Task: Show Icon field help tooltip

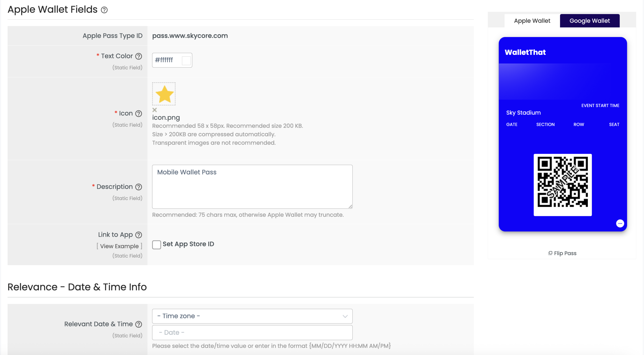Action: (139, 114)
